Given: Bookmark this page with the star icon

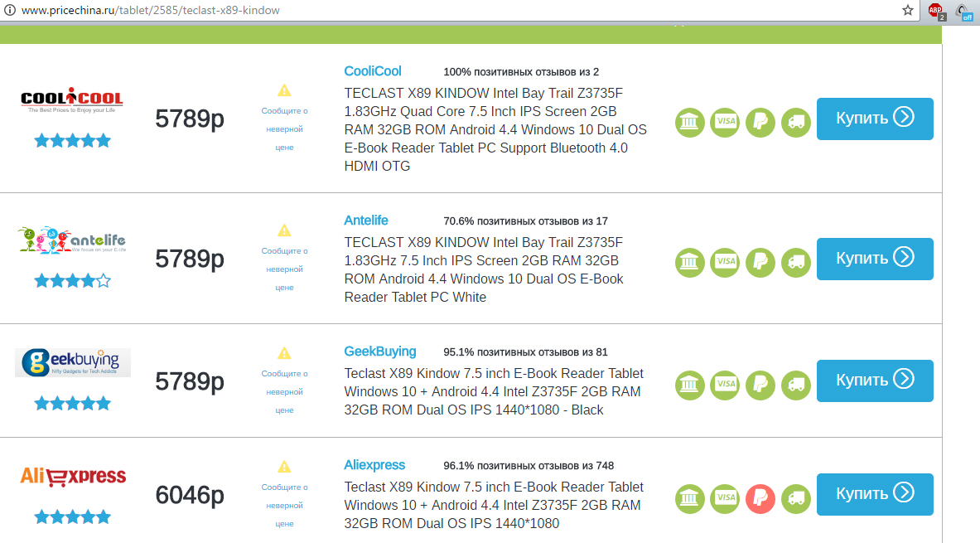Looking at the screenshot, I should coord(907,10).
